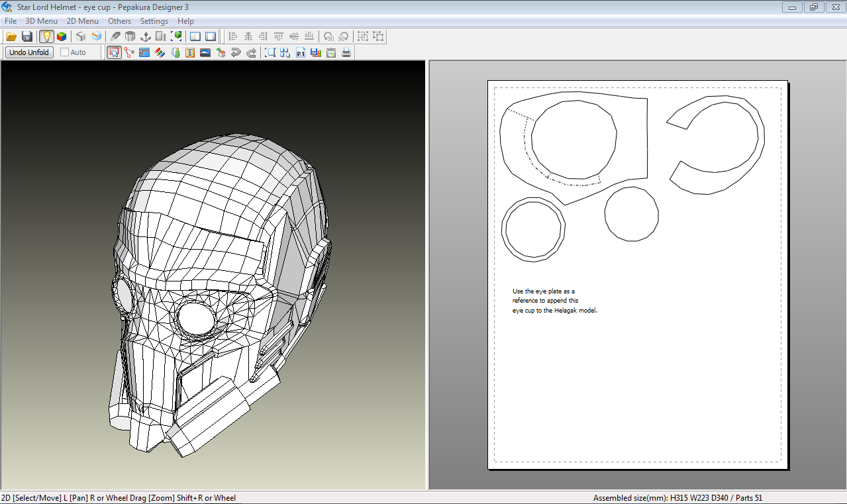Open the 2D Menu
Viewport: 847px width, 504px height.
pos(82,21)
